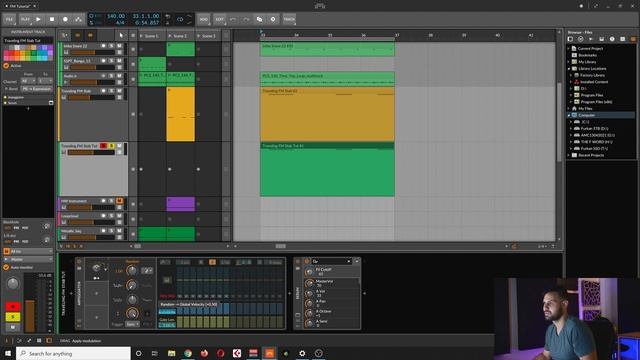Click the orange rightmost browser toolbar icon

pyautogui.click(x=633, y=39)
